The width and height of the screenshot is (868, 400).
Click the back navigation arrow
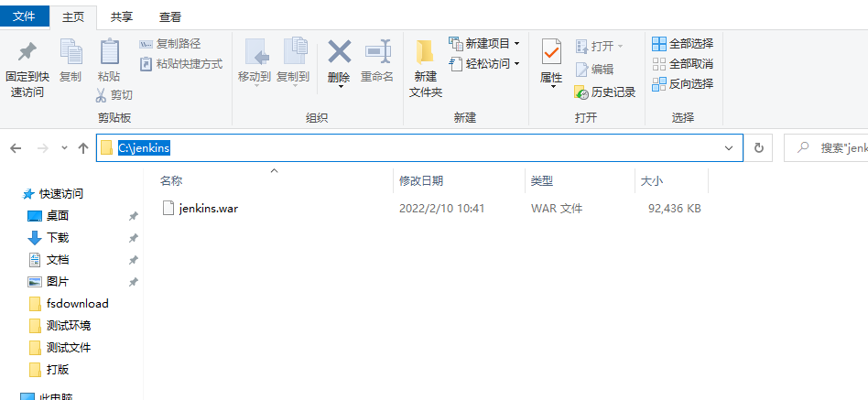tap(16, 147)
